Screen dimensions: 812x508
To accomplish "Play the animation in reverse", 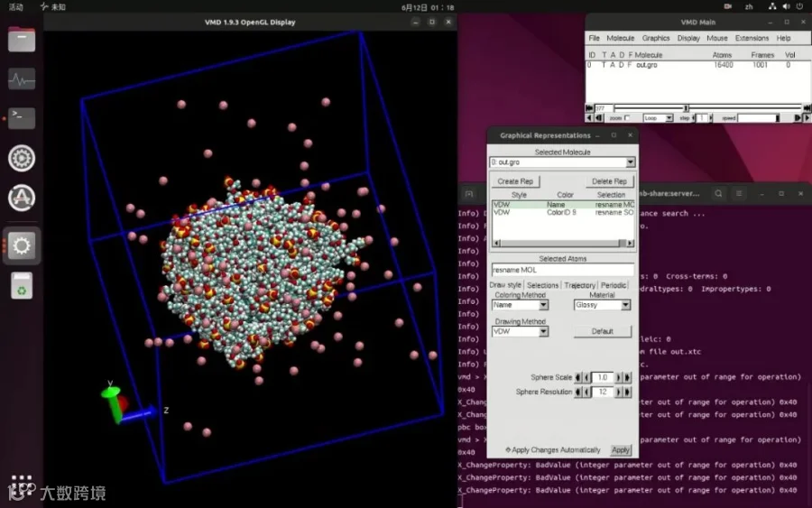I will coord(589,118).
